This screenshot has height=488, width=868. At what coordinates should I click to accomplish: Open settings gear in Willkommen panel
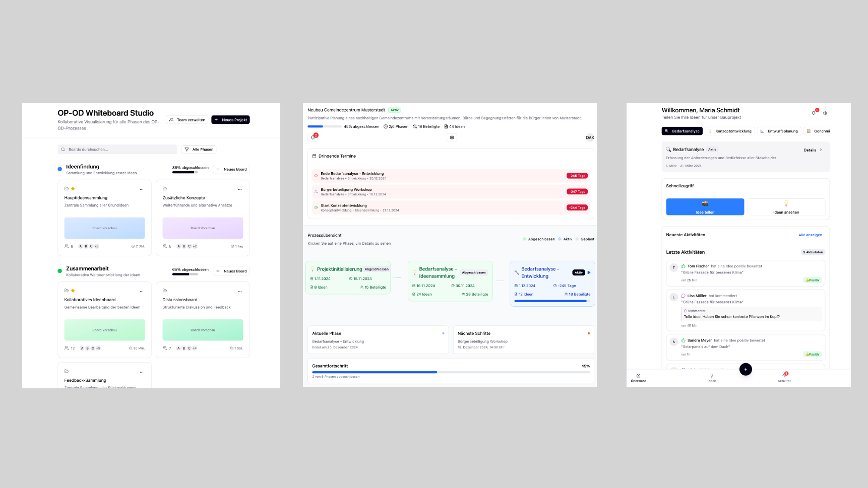(x=825, y=113)
